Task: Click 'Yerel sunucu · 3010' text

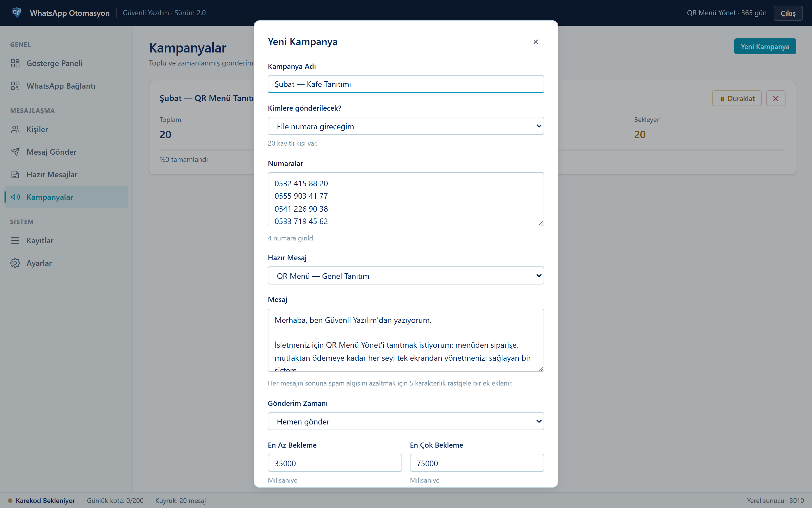Action: point(775,501)
